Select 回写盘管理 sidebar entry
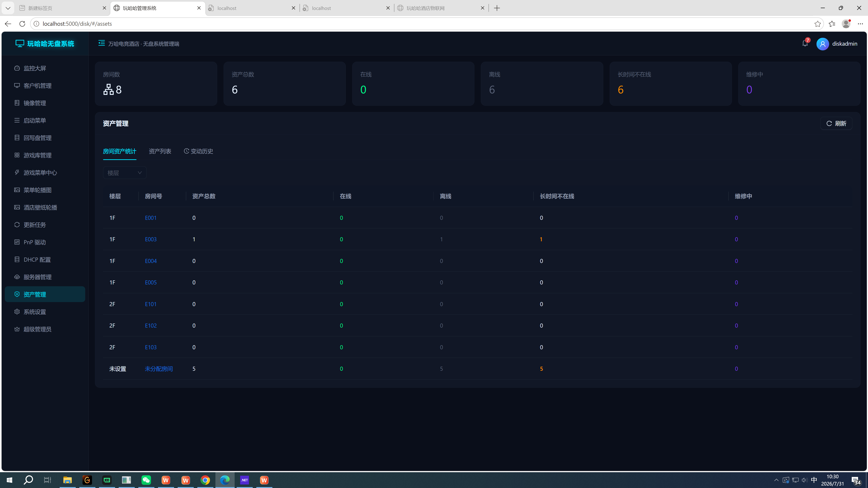 45,138
